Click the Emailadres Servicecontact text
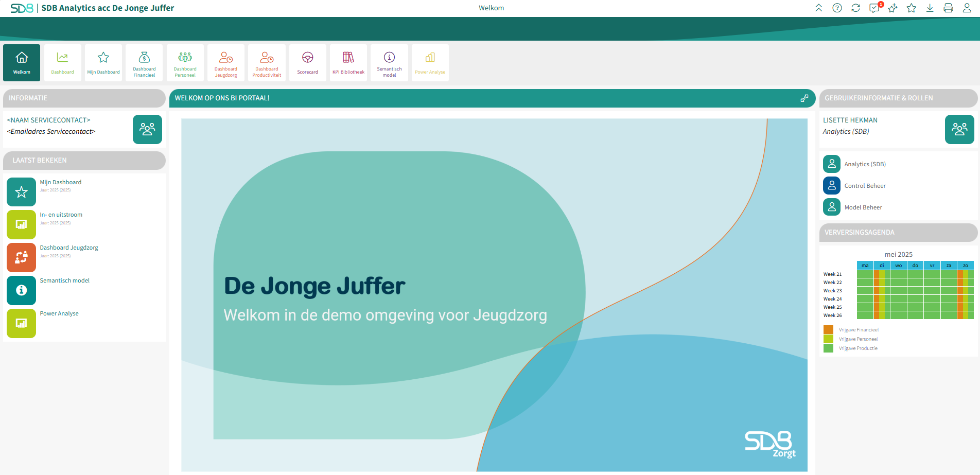 coord(51,132)
